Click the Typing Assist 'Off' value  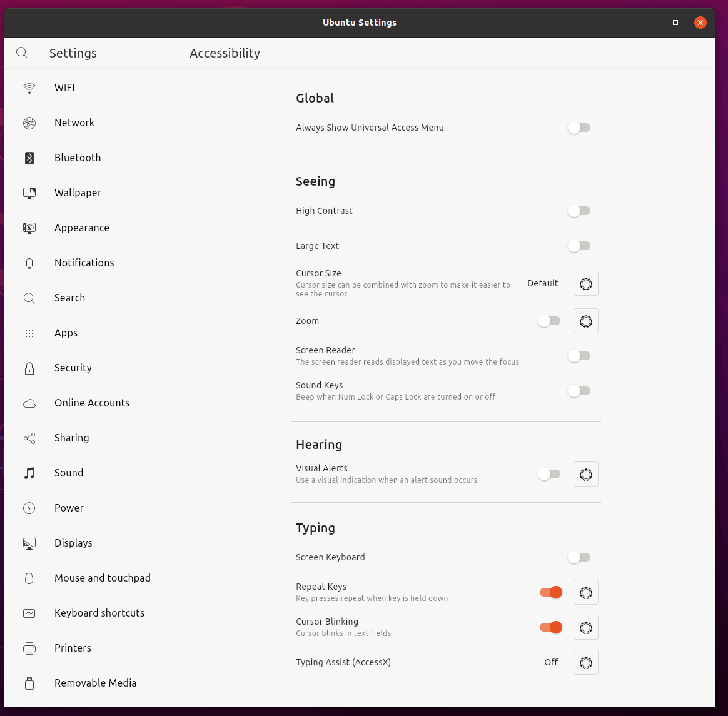click(x=550, y=663)
